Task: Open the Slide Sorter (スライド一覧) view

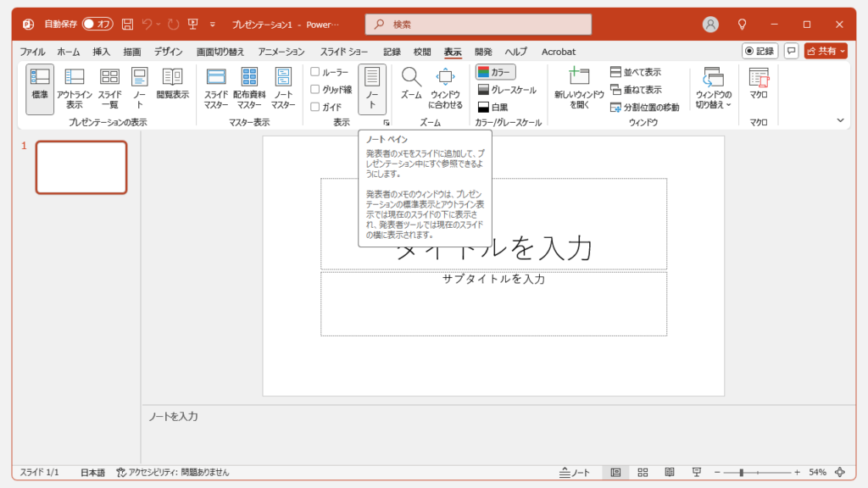Action: coord(109,87)
